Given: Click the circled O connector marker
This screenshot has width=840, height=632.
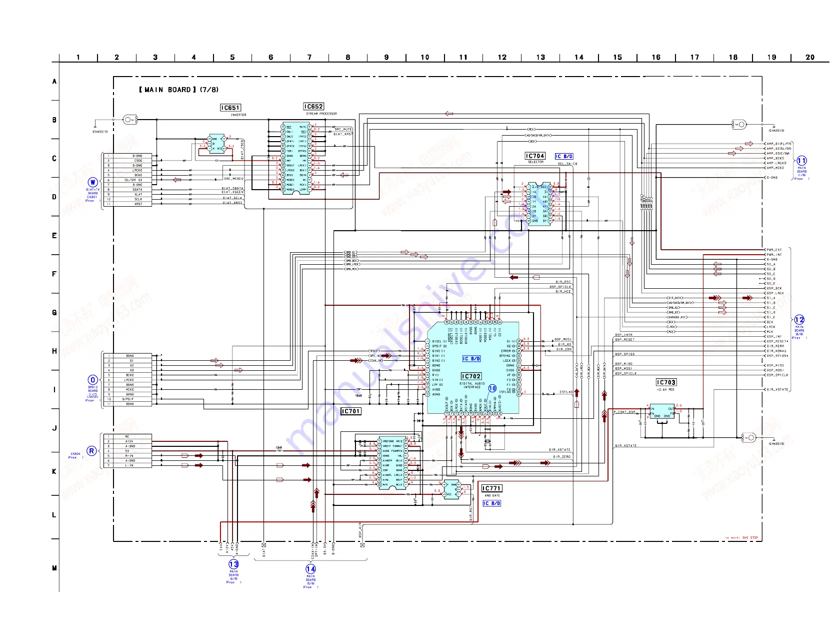Looking at the screenshot, I should coord(92,380).
